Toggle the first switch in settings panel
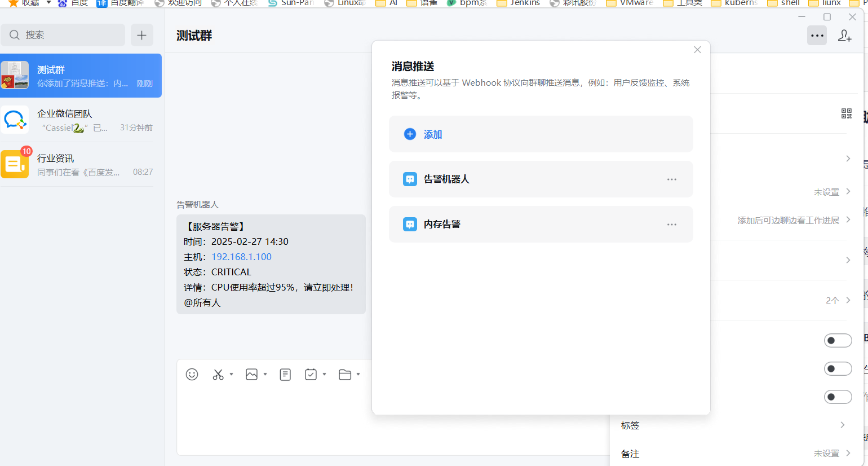The width and height of the screenshot is (868, 466). pos(838,341)
